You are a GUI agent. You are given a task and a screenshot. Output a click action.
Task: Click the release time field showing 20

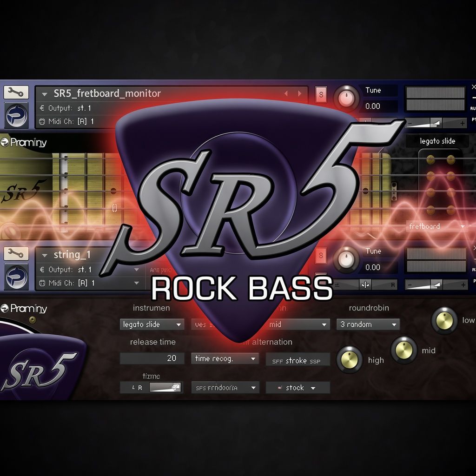coord(152,358)
